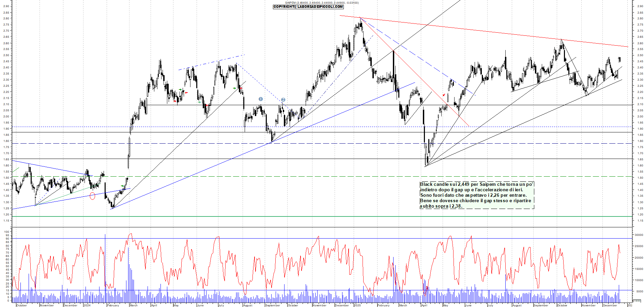
Task: Click the red arrow beside the May 2025 candles
Action: [444, 95]
